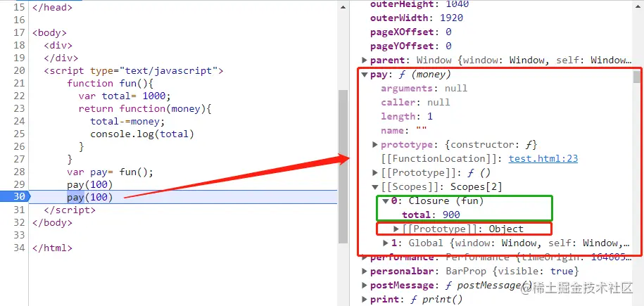Select the total: 900 closure value
This screenshot has width=644, height=306.
click(x=431, y=215)
